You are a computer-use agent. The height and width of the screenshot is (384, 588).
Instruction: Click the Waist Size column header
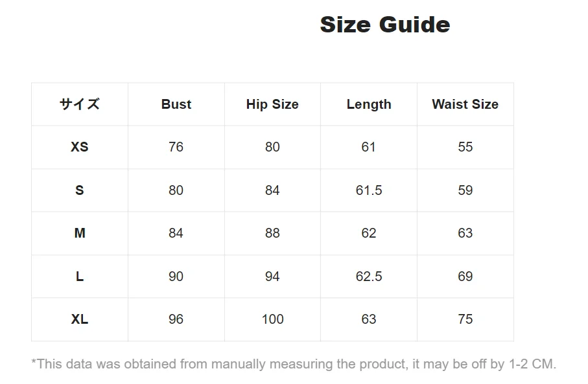(x=465, y=104)
